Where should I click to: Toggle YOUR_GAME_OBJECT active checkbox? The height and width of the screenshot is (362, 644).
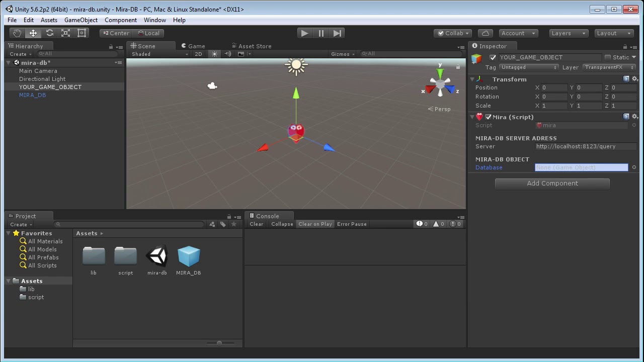tap(493, 57)
